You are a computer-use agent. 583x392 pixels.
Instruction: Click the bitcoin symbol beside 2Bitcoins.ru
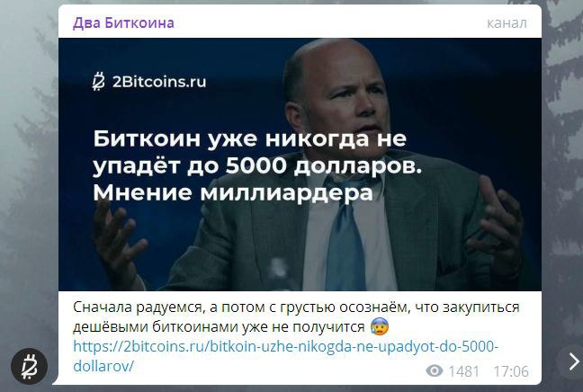[99, 82]
